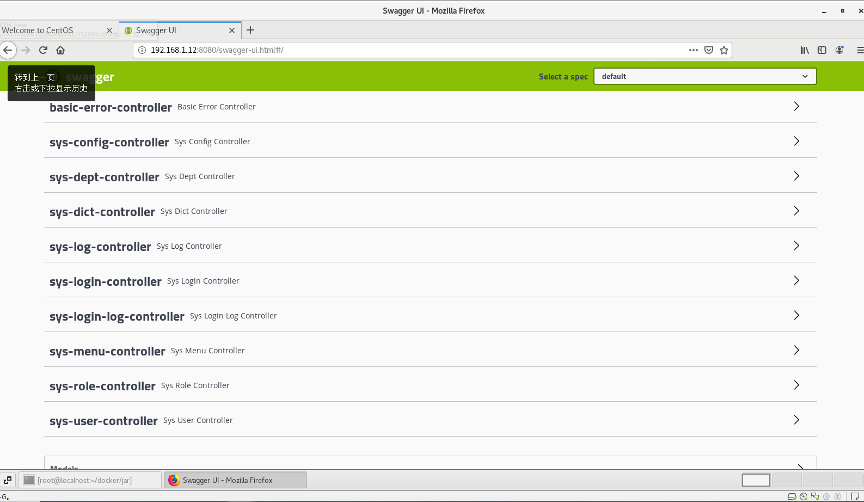This screenshot has width=864, height=502.
Task: Open the Firefox hamburger menu
Action: coord(860,50)
